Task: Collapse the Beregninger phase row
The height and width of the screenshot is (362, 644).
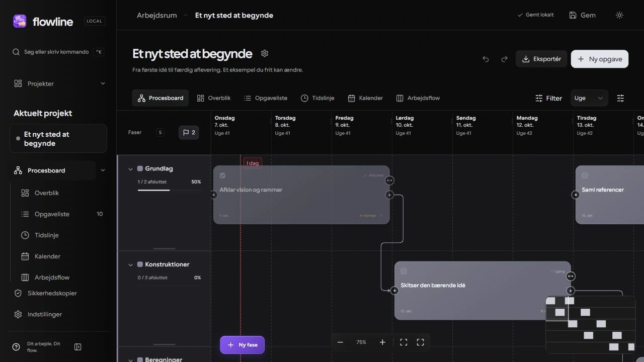Action: coord(131,359)
